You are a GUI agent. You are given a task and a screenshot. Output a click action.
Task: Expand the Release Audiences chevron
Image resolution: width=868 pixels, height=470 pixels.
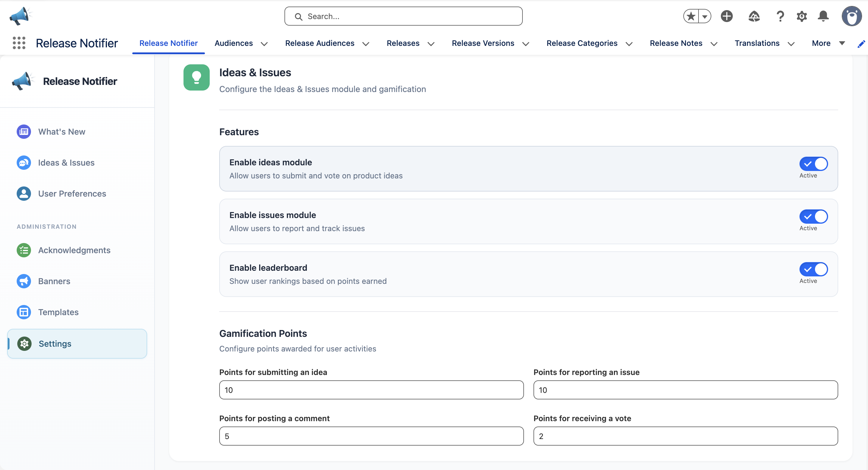[x=365, y=43]
